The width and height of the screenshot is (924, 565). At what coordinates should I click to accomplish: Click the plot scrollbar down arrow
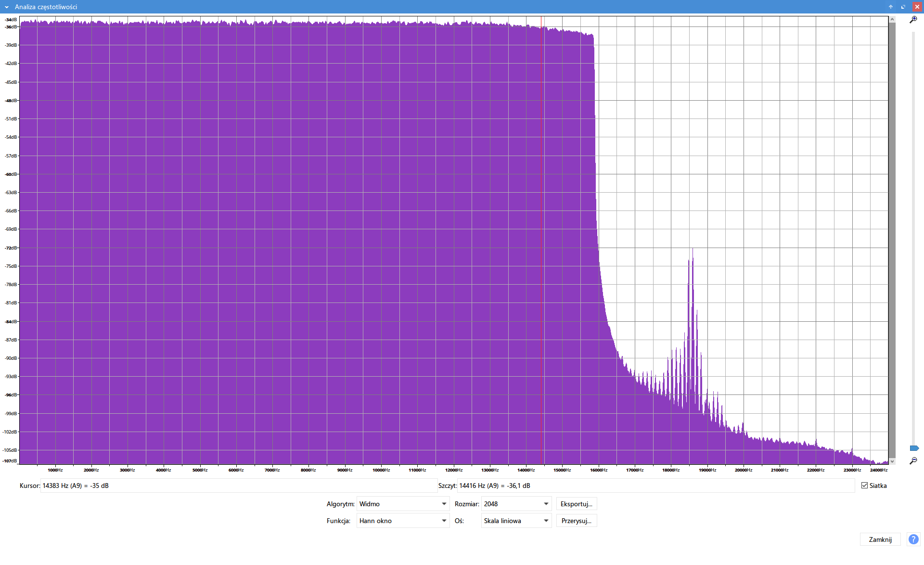tap(892, 461)
